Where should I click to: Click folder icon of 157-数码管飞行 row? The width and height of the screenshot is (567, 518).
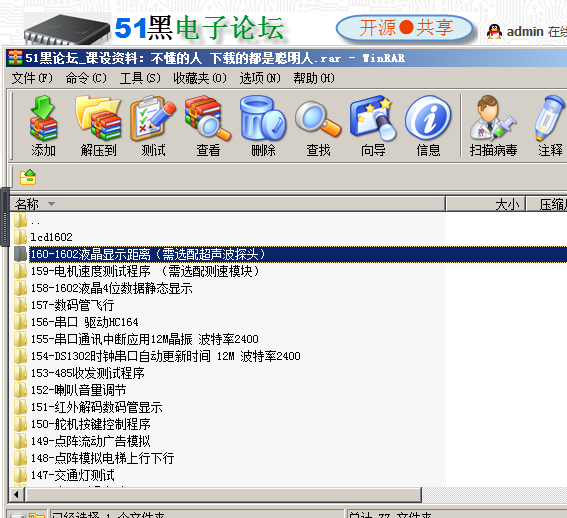[20, 305]
